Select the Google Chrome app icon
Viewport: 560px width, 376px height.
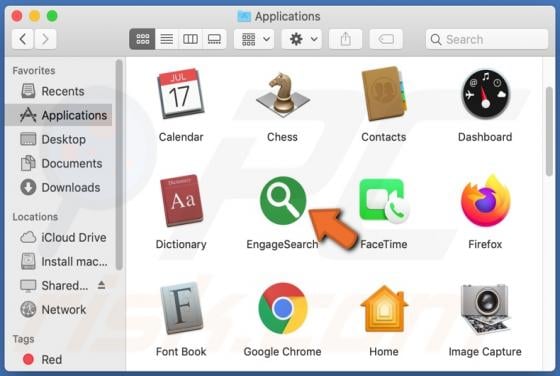[282, 308]
